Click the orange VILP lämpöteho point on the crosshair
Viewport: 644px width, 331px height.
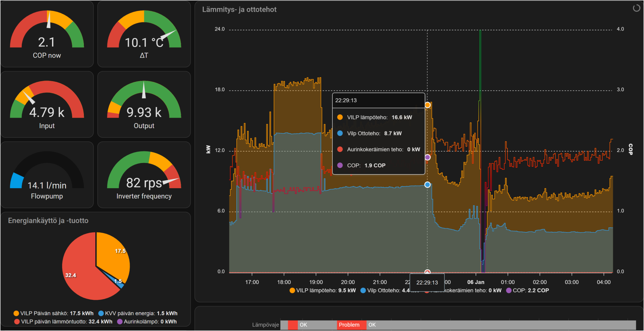pos(427,105)
